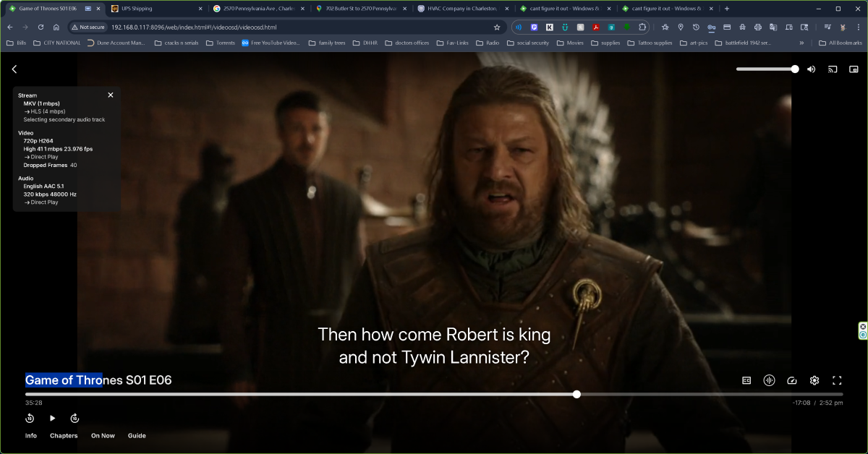Open the Torrents bookmark folder
The image size is (868, 454).
220,43
